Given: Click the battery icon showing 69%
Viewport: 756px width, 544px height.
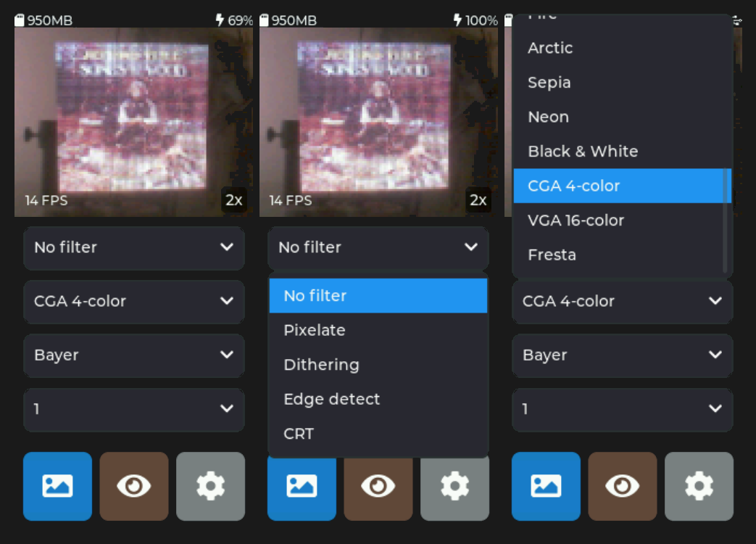Looking at the screenshot, I should 220,20.
